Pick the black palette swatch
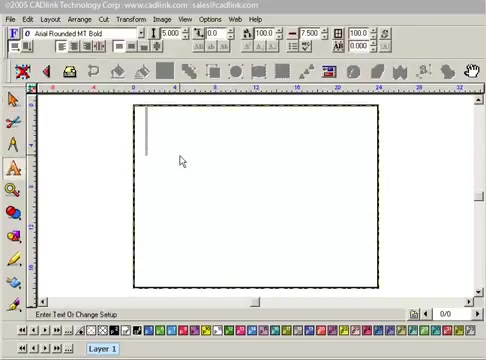The height and width of the screenshot is (360, 486). click(114, 331)
